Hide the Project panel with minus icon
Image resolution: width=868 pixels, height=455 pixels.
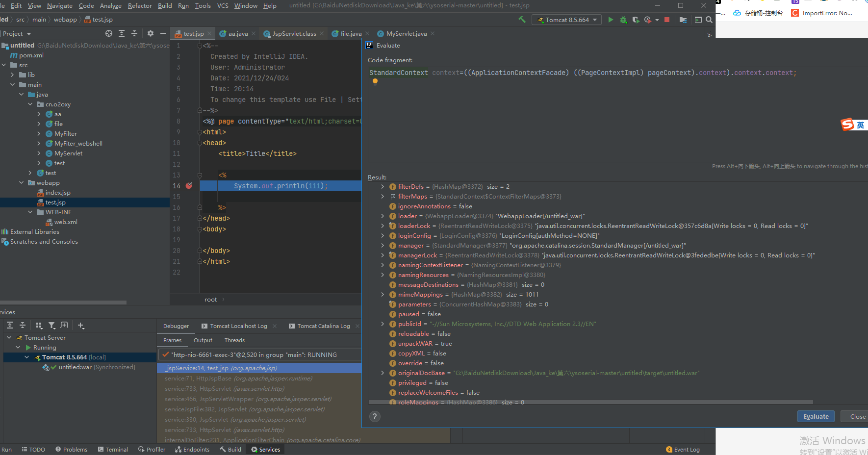163,33
